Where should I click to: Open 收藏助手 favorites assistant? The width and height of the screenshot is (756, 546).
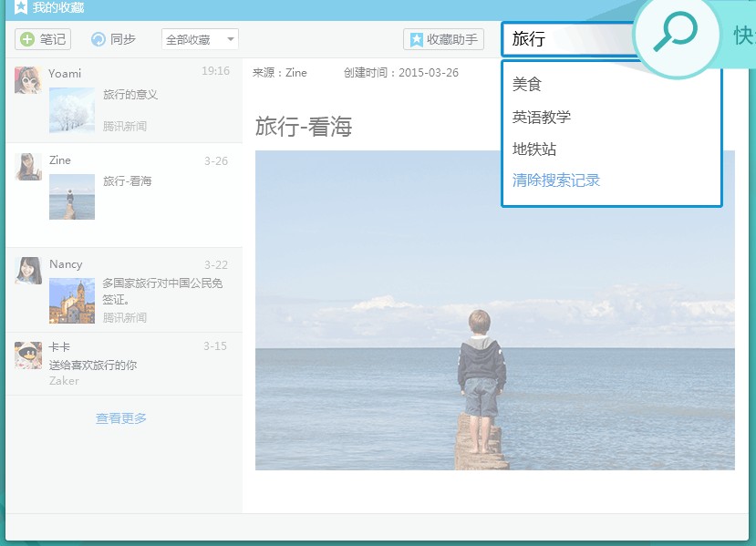tap(443, 39)
